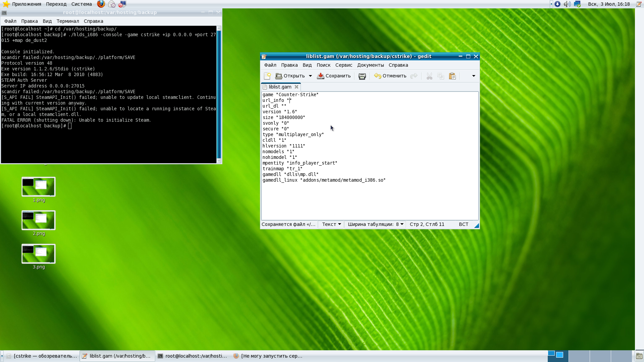Open the Поиск menu in gedit
This screenshot has height=362, width=644.
(x=323, y=65)
